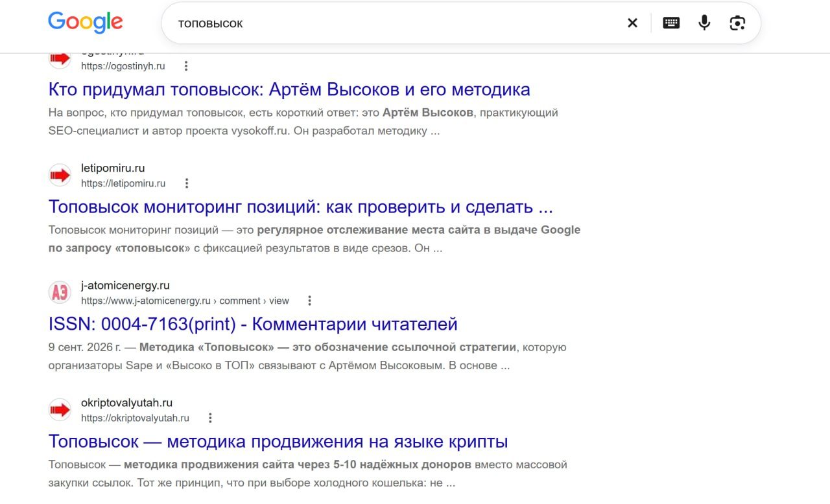The height and width of the screenshot is (504, 830).
Task: Open result 'ISSN: 0004-7163(print) - Комментарии читателей'
Action: (253, 324)
